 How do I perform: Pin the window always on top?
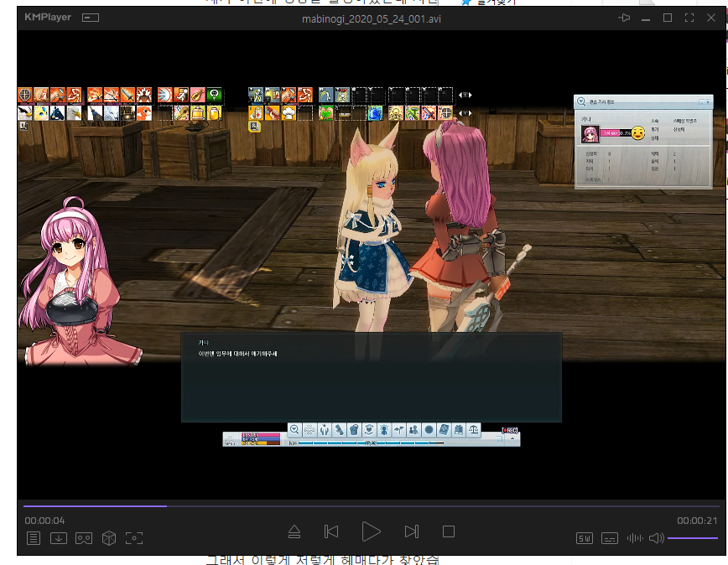point(624,18)
